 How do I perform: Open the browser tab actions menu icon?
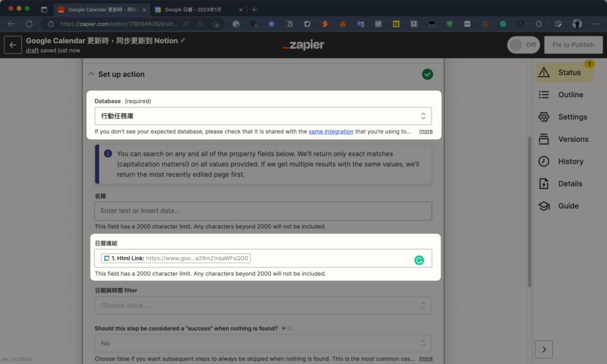pyautogui.click(x=44, y=9)
